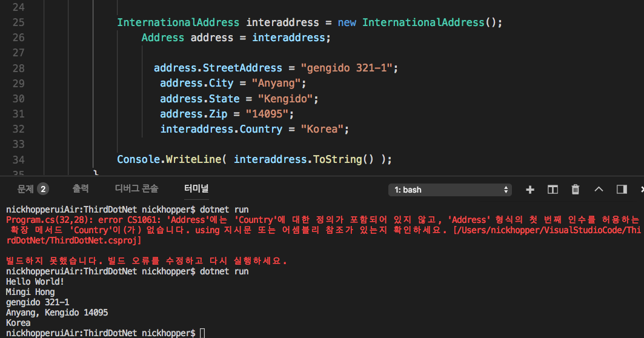644x338 pixels.
Task: Click 'address.Zip' on line 31
Action: click(x=193, y=114)
